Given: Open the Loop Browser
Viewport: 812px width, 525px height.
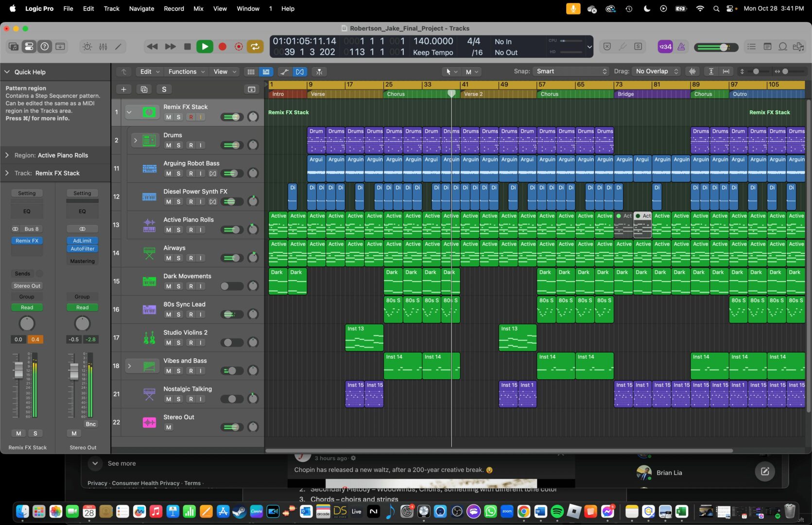Looking at the screenshot, I should (783, 47).
